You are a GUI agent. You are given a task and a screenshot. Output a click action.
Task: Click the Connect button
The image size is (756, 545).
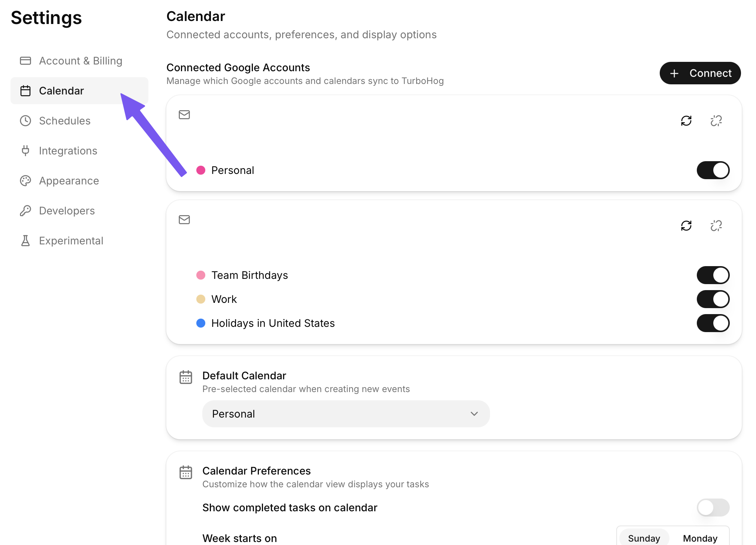(x=700, y=73)
